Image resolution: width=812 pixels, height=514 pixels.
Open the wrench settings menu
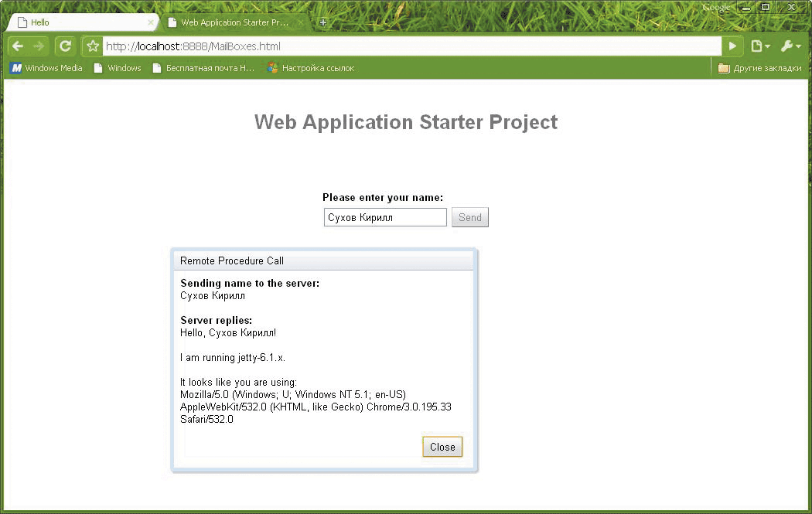[791, 46]
